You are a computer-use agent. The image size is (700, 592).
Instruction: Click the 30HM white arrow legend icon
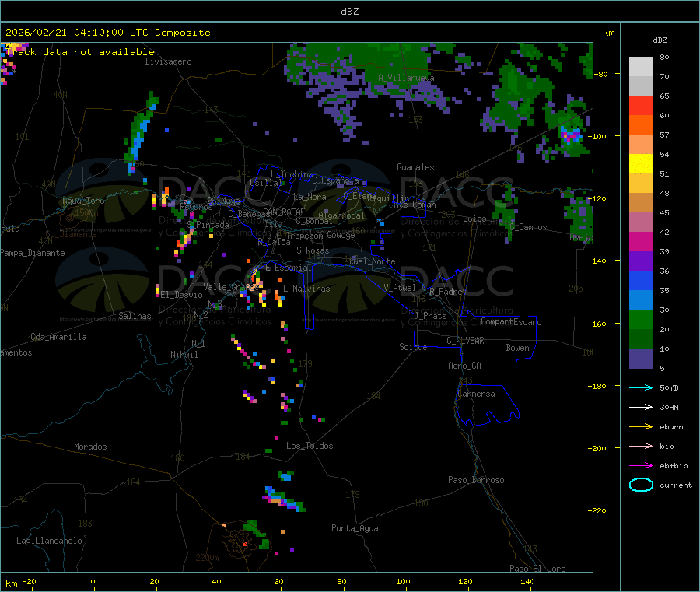click(x=641, y=407)
